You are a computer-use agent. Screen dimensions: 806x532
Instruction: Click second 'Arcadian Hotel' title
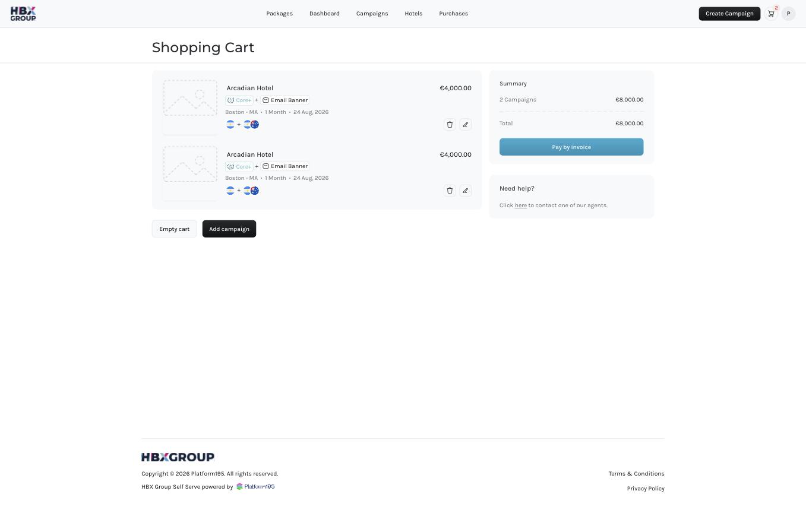click(x=249, y=154)
